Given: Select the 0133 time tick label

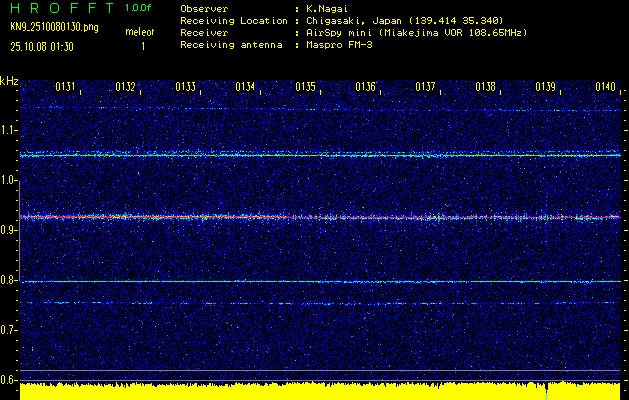Looking at the screenshot, I should coord(186,88).
